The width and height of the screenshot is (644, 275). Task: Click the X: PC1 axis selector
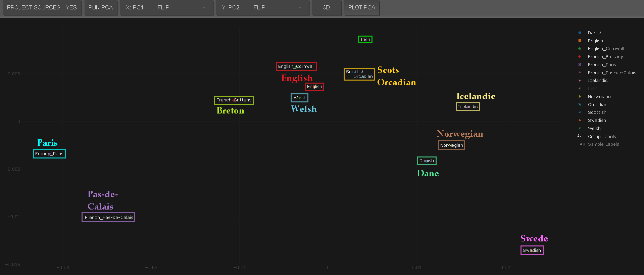click(x=135, y=8)
